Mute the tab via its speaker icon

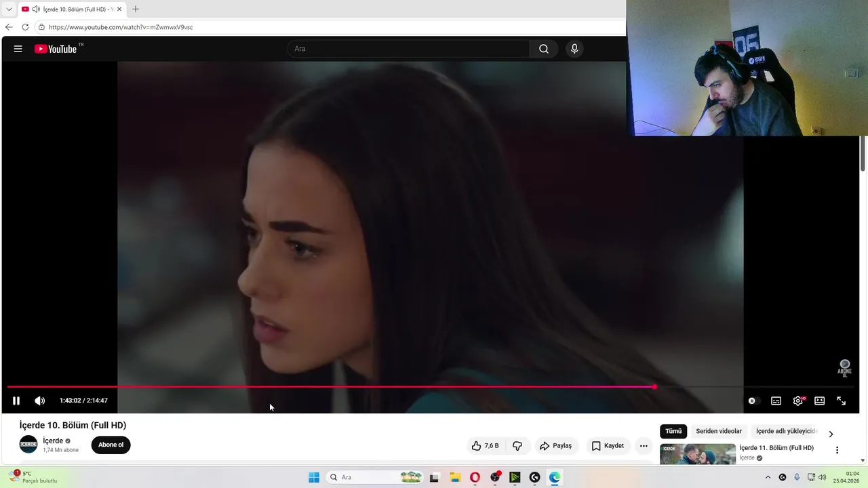36,9
